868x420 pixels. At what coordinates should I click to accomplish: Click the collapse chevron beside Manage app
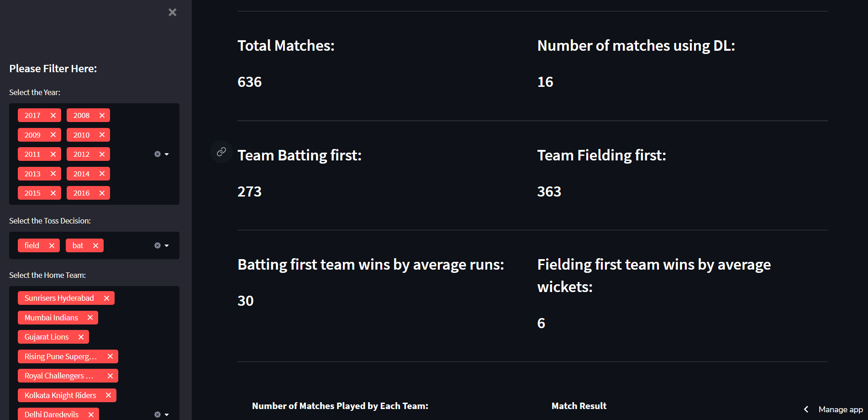pyautogui.click(x=805, y=409)
